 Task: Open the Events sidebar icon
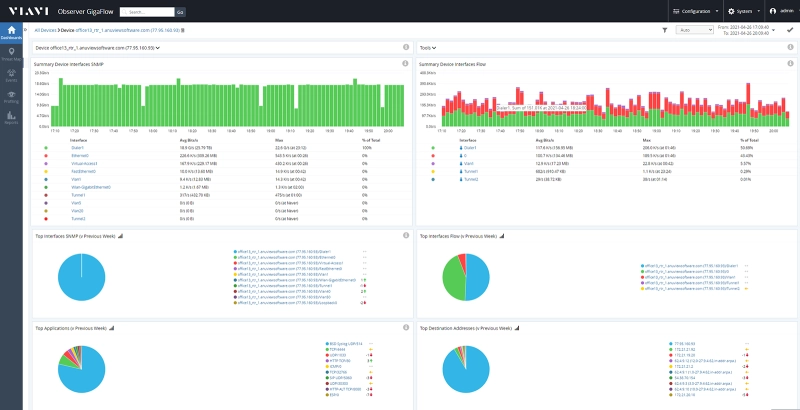pyautogui.click(x=12, y=75)
